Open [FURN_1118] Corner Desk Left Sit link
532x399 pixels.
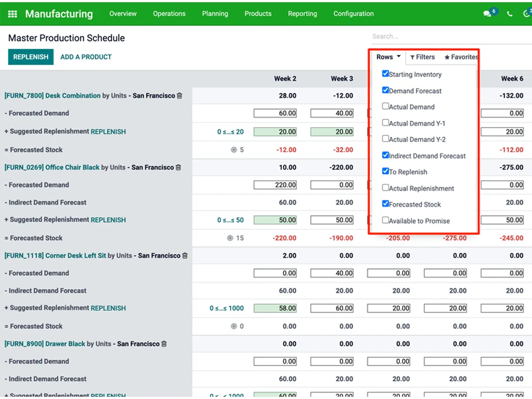pos(55,255)
